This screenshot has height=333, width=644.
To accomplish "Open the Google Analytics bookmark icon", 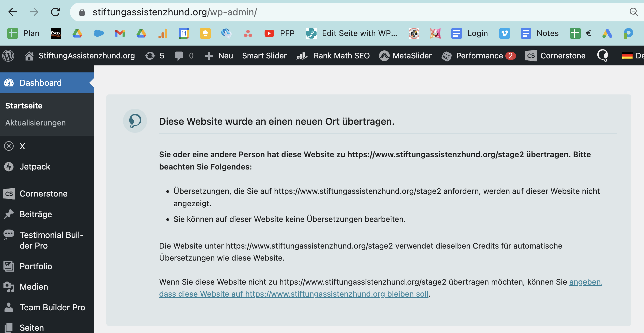I will [x=163, y=33].
